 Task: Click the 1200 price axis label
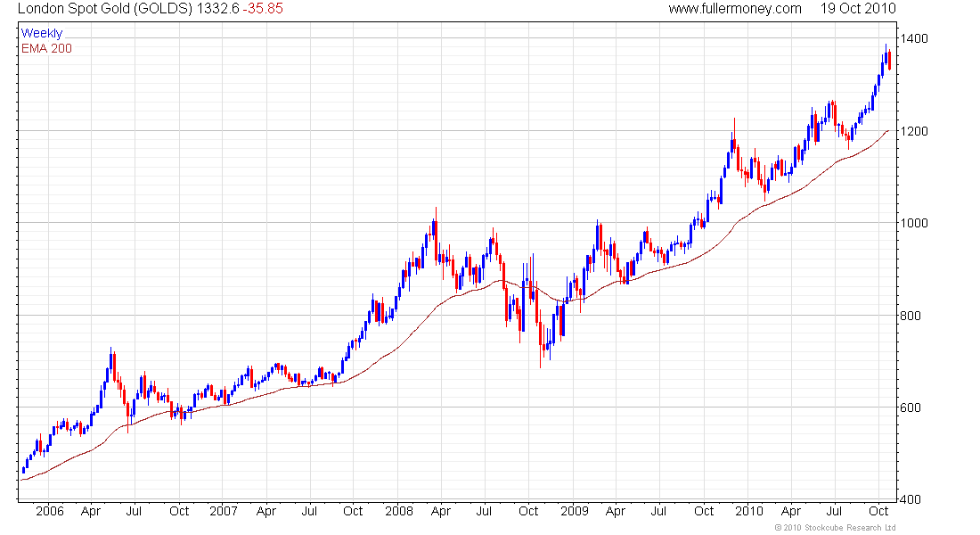pos(914,131)
